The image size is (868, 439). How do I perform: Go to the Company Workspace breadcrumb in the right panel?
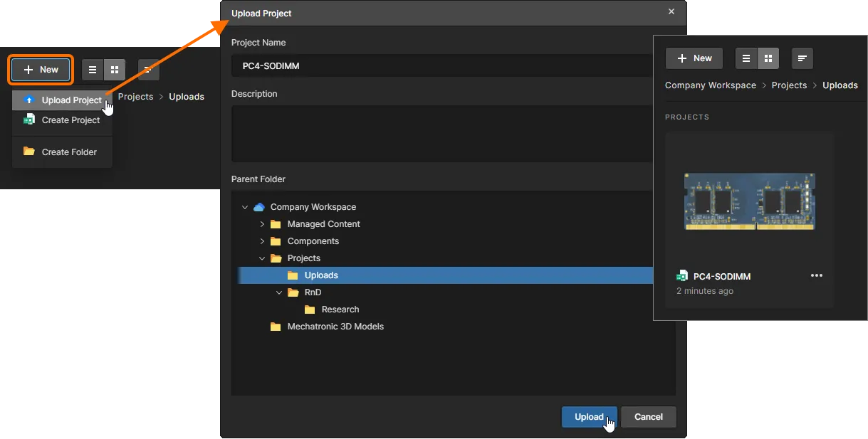pyautogui.click(x=711, y=85)
